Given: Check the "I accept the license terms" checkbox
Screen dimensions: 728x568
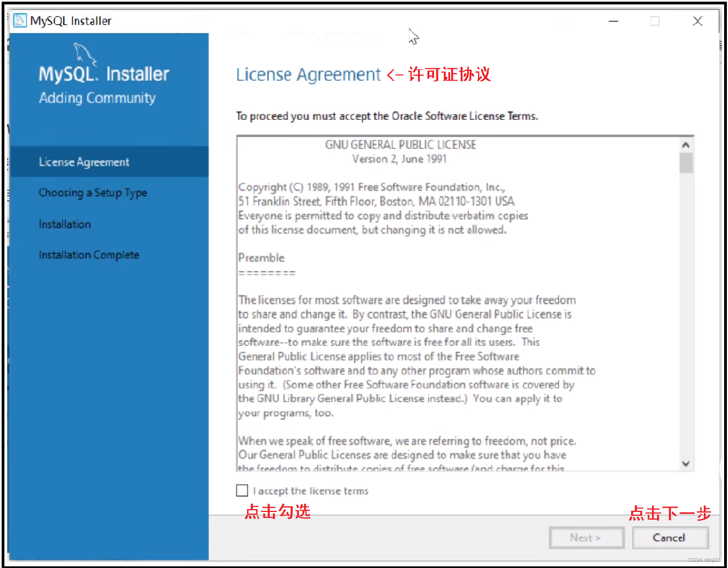Looking at the screenshot, I should click(242, 490).
